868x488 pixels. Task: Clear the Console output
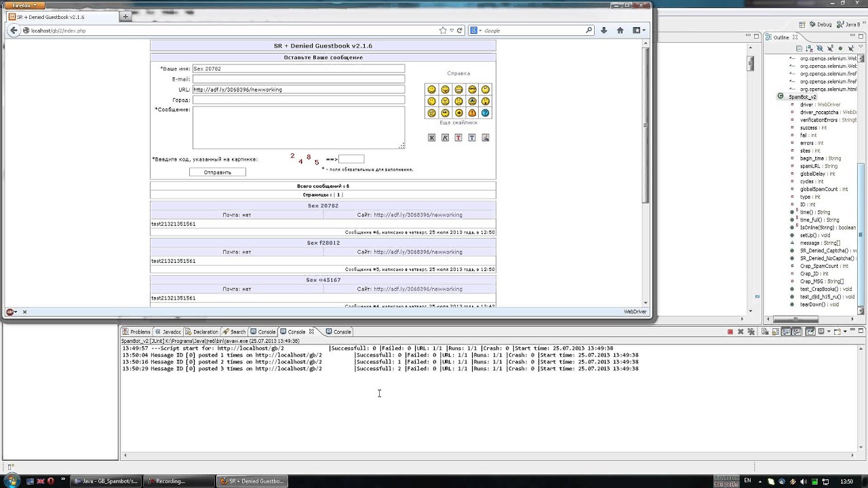[765, 331]
